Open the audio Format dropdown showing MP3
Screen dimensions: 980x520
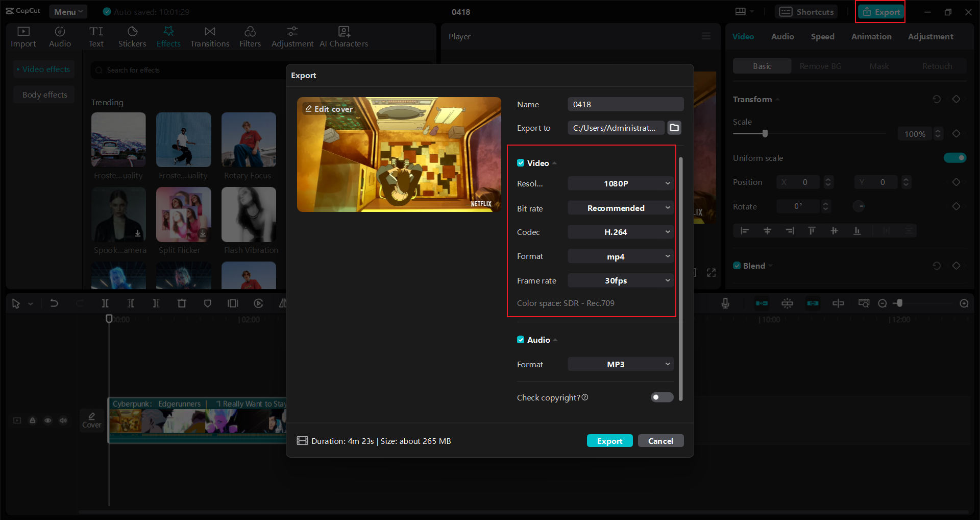(621, 364)
